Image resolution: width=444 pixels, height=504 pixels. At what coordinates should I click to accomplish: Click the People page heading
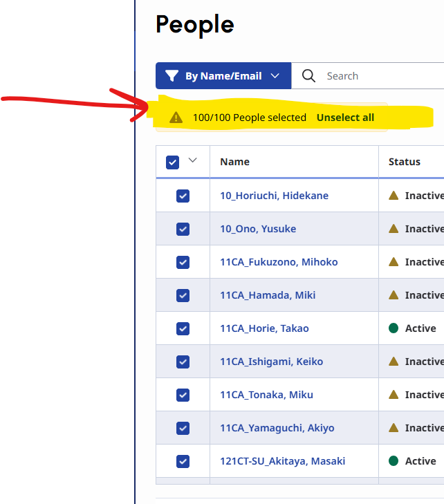tap(195, 25)
